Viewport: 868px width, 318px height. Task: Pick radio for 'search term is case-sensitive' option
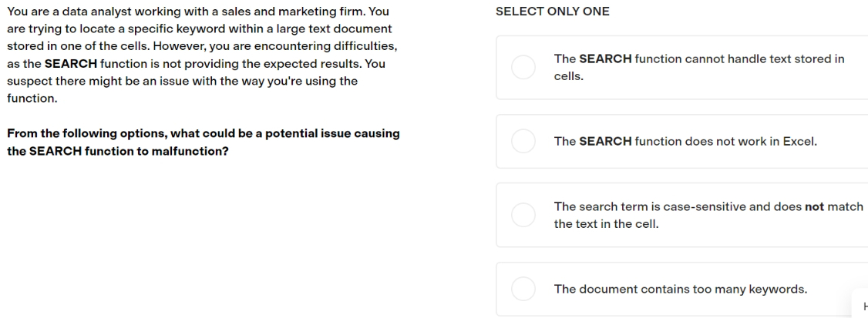click(523, 215)
